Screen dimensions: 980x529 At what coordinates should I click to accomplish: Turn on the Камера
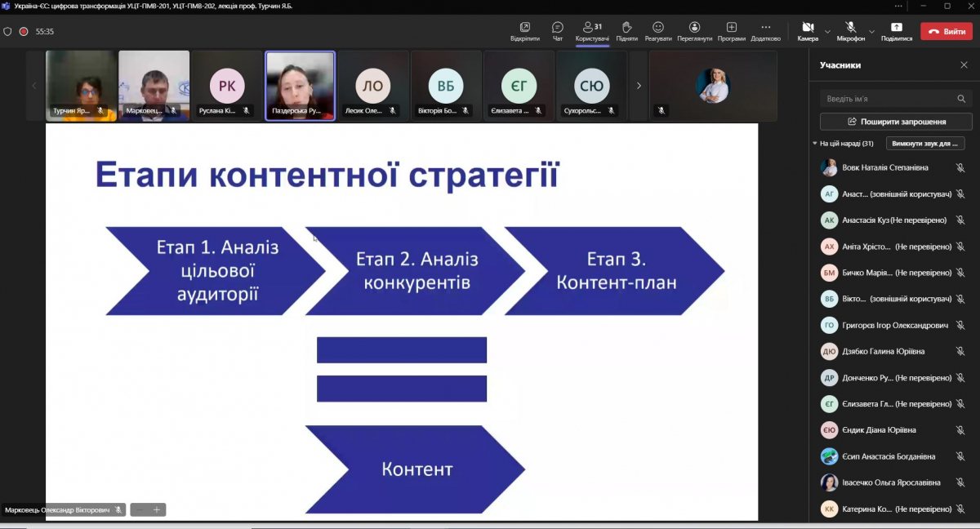[806, 29]
